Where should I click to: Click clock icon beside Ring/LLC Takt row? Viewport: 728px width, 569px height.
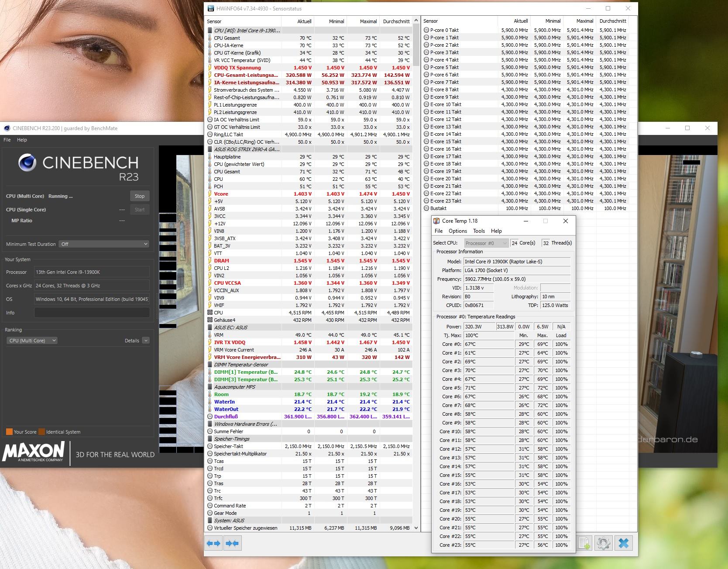[x=210, y=134]
